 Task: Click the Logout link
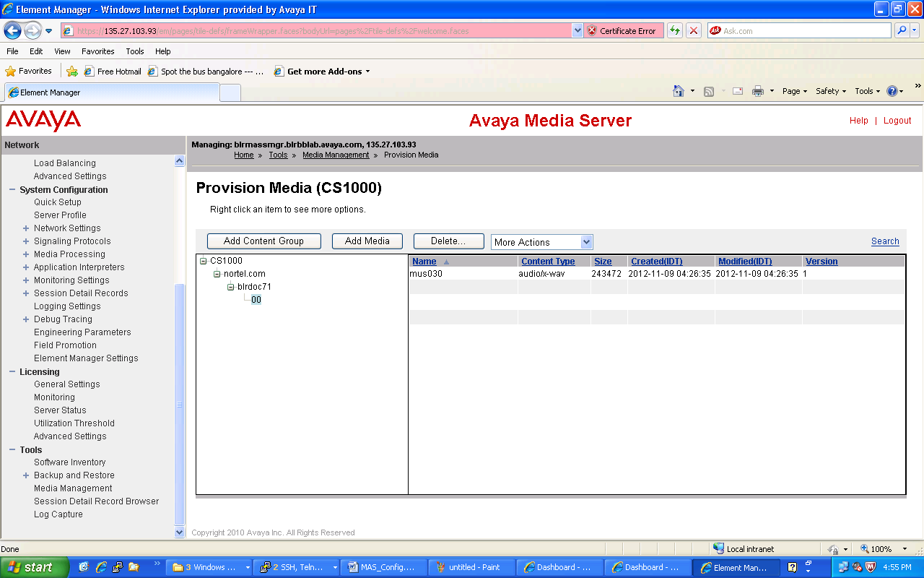coord(897,121)
